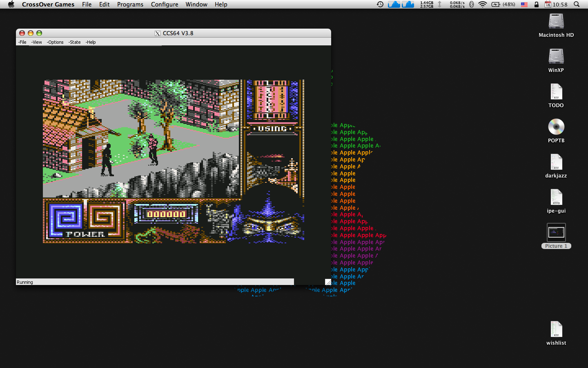588x368 pixels.
Task: Open the -View menu in CCS64
Action: pos(36,42)
